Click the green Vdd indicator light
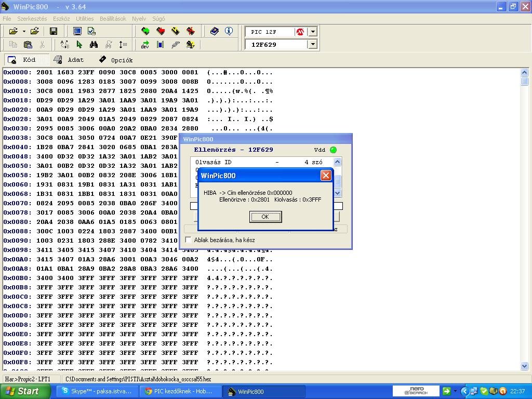 [333, 150]
